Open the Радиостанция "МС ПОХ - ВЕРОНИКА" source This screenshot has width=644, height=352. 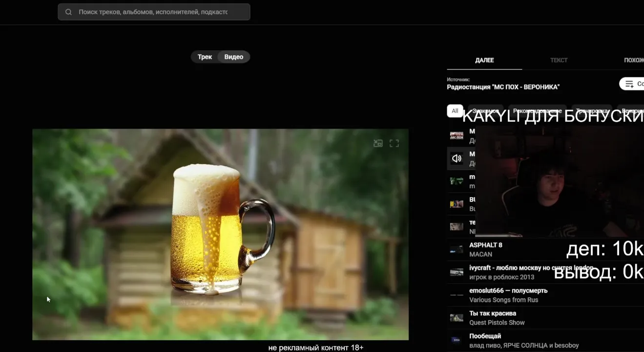503,87
